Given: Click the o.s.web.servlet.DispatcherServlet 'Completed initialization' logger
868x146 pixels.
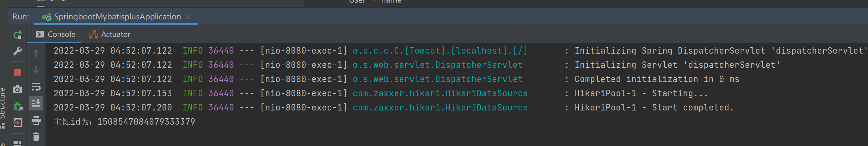Looking at the screenshot, I should tap(437, 79).
